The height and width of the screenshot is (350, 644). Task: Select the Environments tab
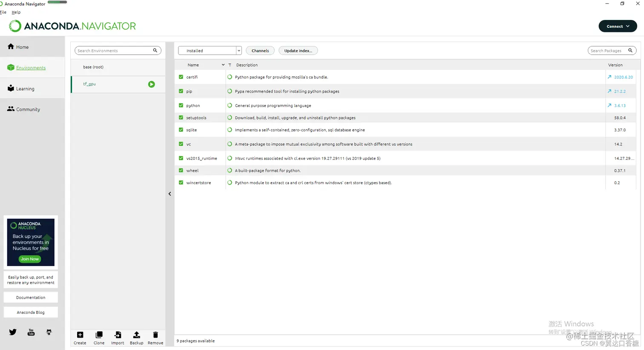(x=32, y=67)
